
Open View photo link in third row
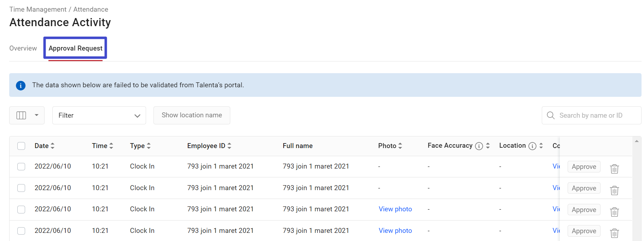tap(395, 209)
